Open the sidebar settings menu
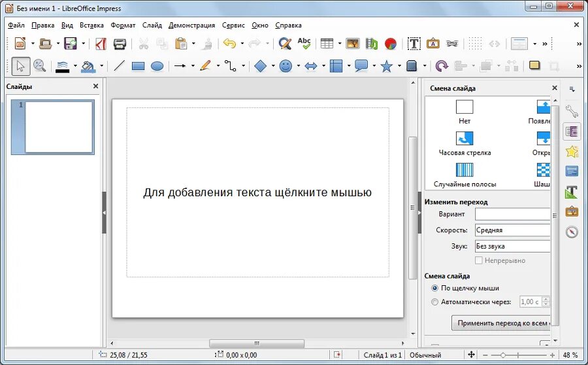Viewport: 588px width, 365px height. (572, 89)
